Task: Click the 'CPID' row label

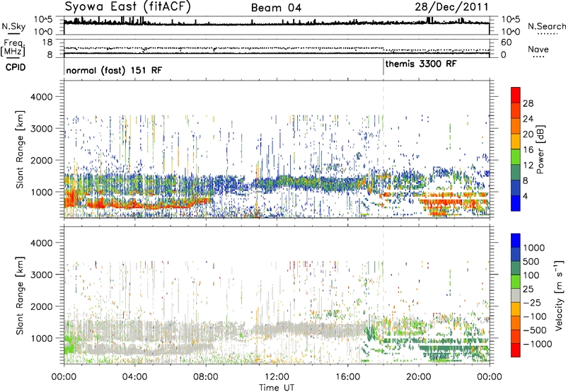Action: pyautogui.click(x=16, y=67)
